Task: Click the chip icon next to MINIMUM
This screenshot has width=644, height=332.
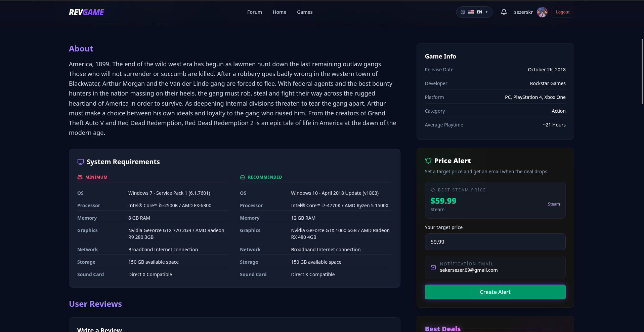Action: (x=80, y=177)
